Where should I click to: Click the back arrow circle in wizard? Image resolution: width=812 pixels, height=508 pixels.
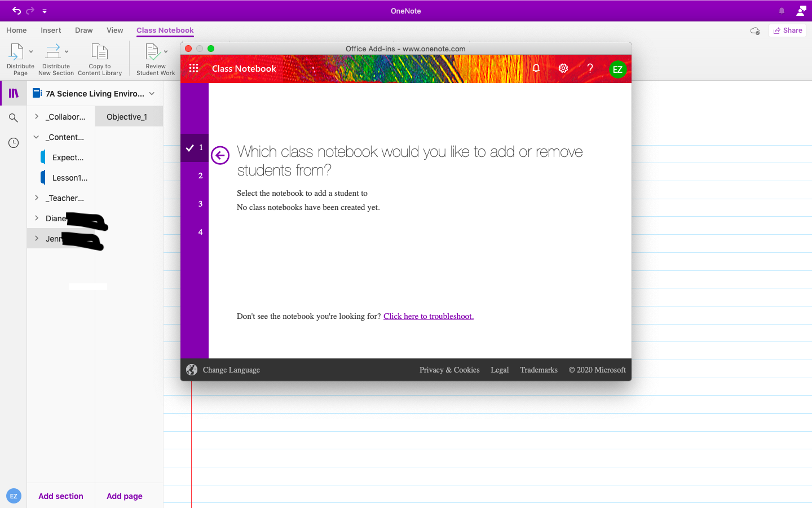(x=220, y=155)
